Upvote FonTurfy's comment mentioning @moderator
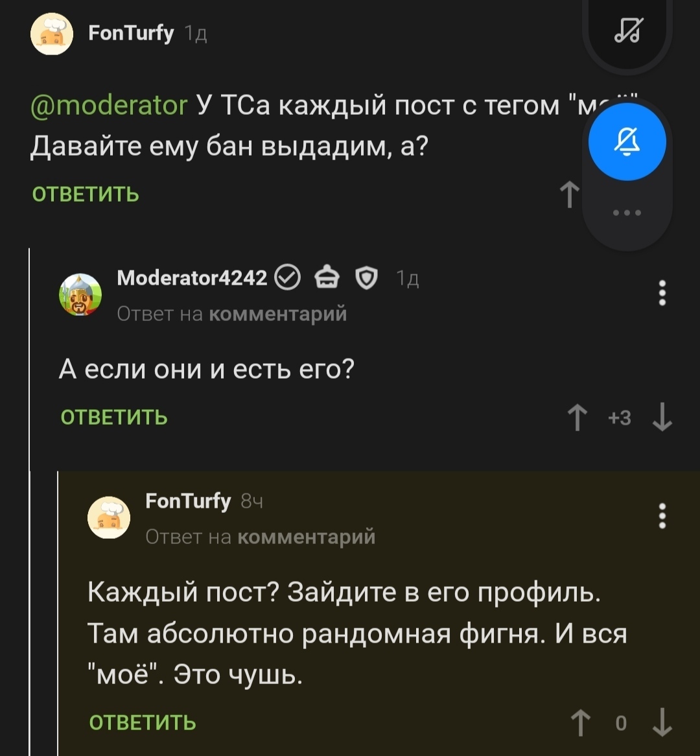The height and width of the screenshot is (756, 700). (569, 195)
